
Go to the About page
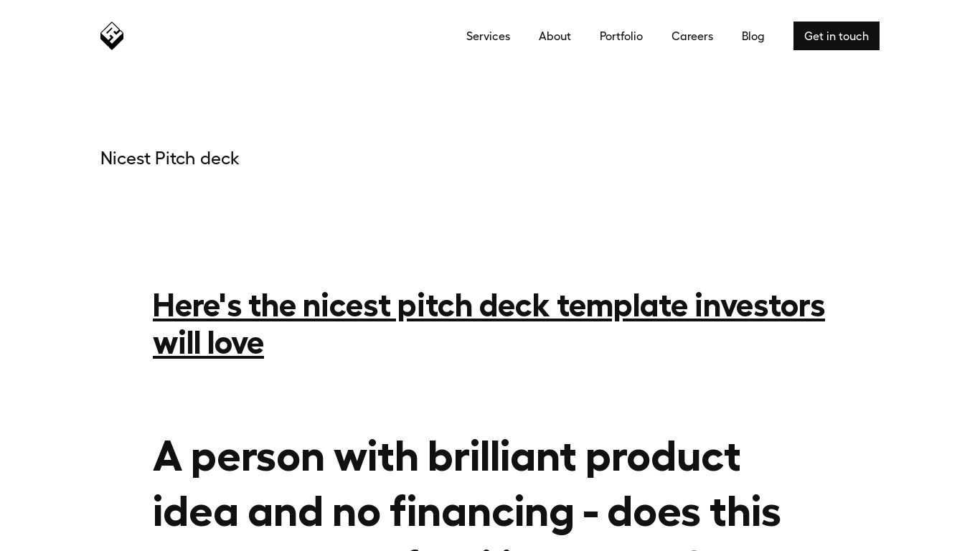(555, 36)
